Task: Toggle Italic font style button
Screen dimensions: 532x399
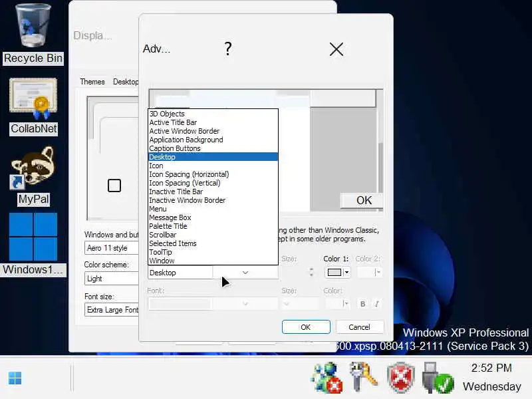Action: click(x=376, y=304)
